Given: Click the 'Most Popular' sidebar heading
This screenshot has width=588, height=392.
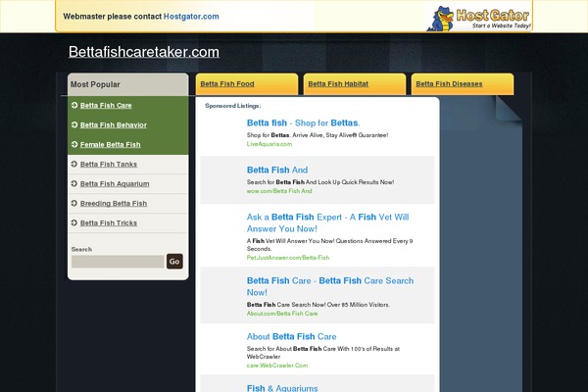Looking at the screenshot, I should click(95, 84).
